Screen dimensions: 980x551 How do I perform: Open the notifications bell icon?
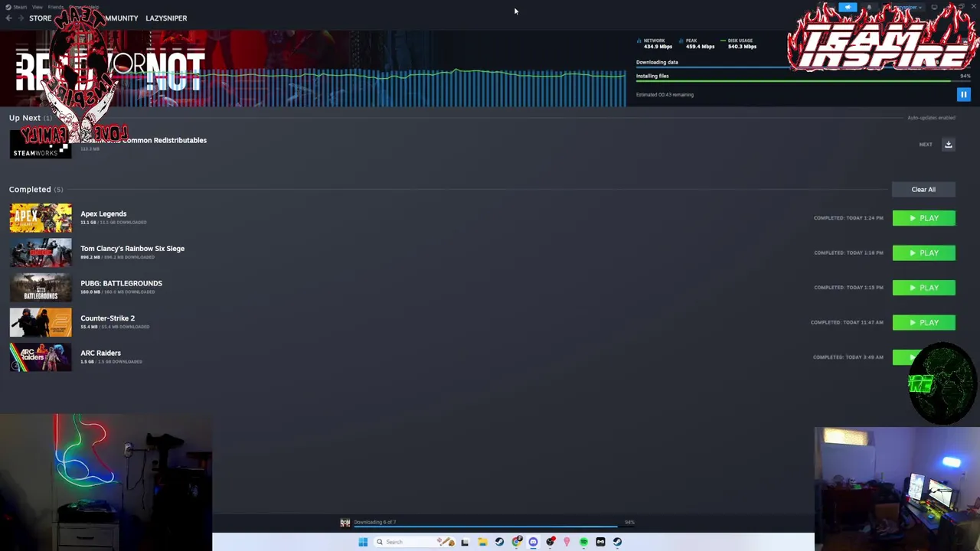click(869, 8)
